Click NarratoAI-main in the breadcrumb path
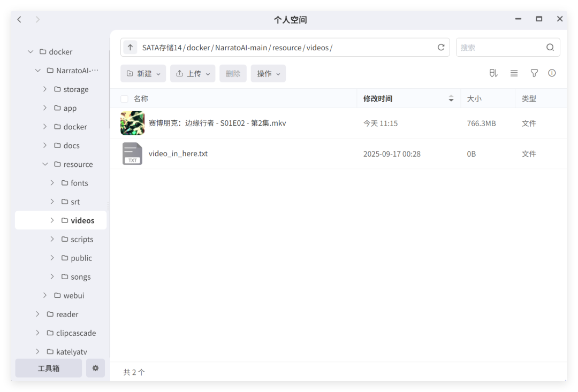This screenshot has width=578, height=392. tap(241, 48)
